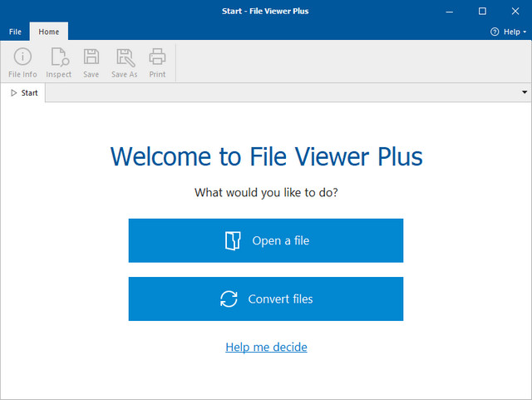This screenshot has height=400, width=532.
Task: Open the tab list dropdown arrow
Action: [525, 92]
